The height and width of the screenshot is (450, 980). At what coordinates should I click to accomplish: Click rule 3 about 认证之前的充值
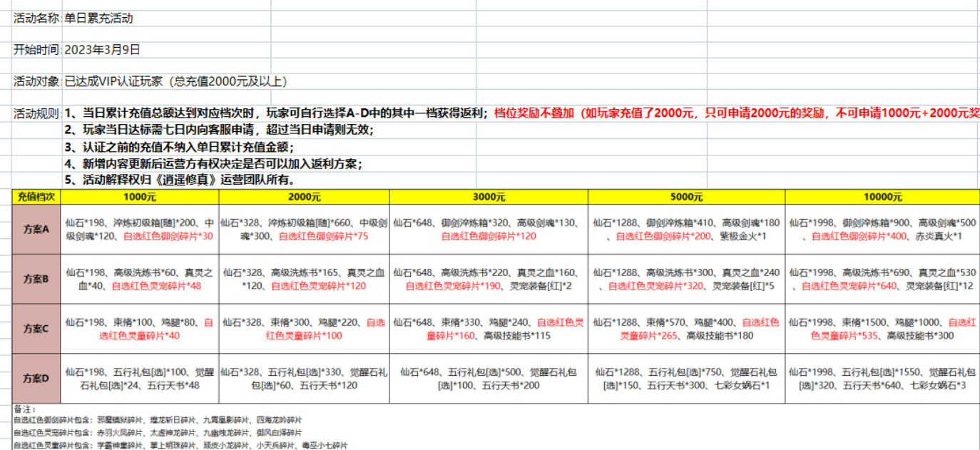(178, 147)
